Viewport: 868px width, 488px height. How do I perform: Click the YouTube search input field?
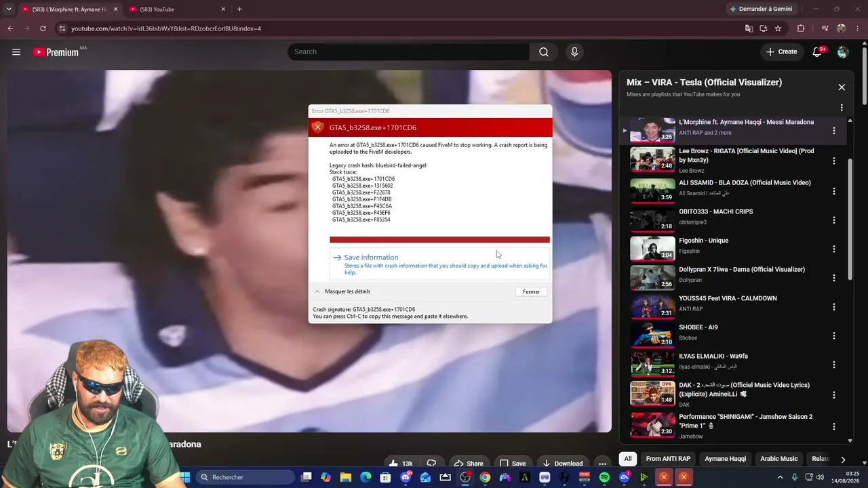pos(409,52)
